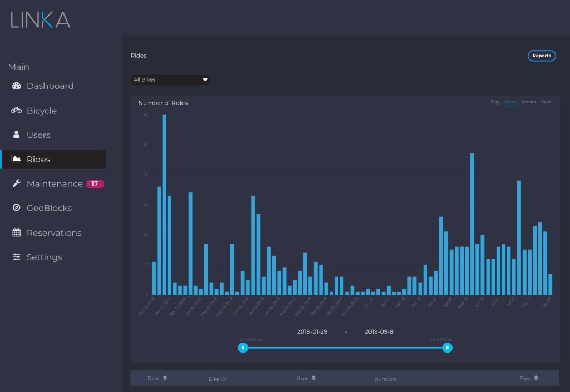Switch chart to Year view
This screenshot has width=570, height=392.
point(546,102)
